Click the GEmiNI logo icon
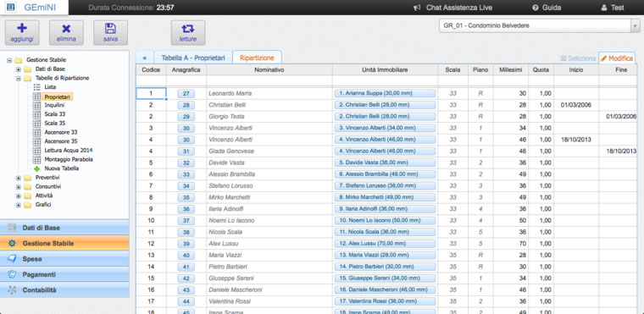The height and width of the screenshot is (314, 644). 11,8
